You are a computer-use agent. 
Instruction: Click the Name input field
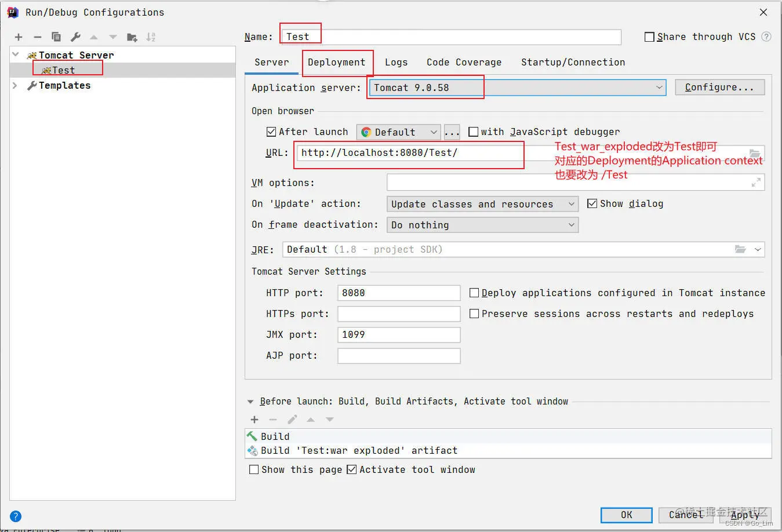[x=450, y=37]
